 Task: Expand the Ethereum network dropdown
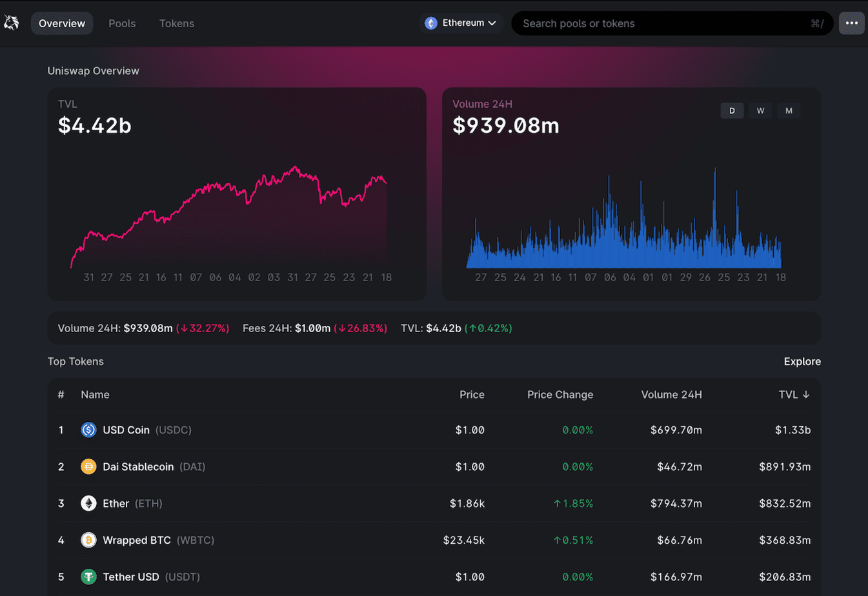[x=461, y=23]
